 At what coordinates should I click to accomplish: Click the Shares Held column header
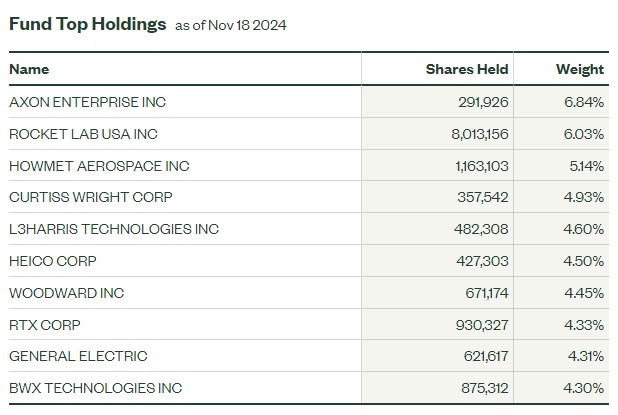click(x=467, y=69)
